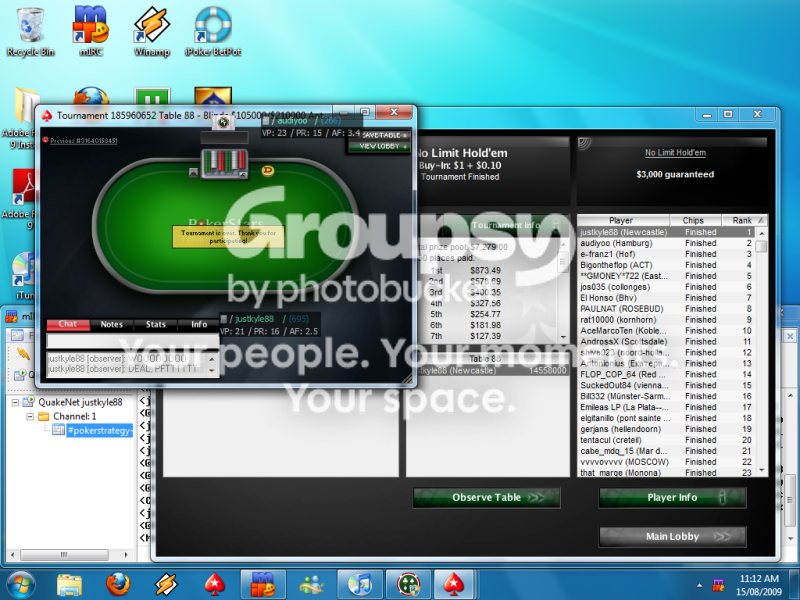Click the chat input field

point(133,341)
